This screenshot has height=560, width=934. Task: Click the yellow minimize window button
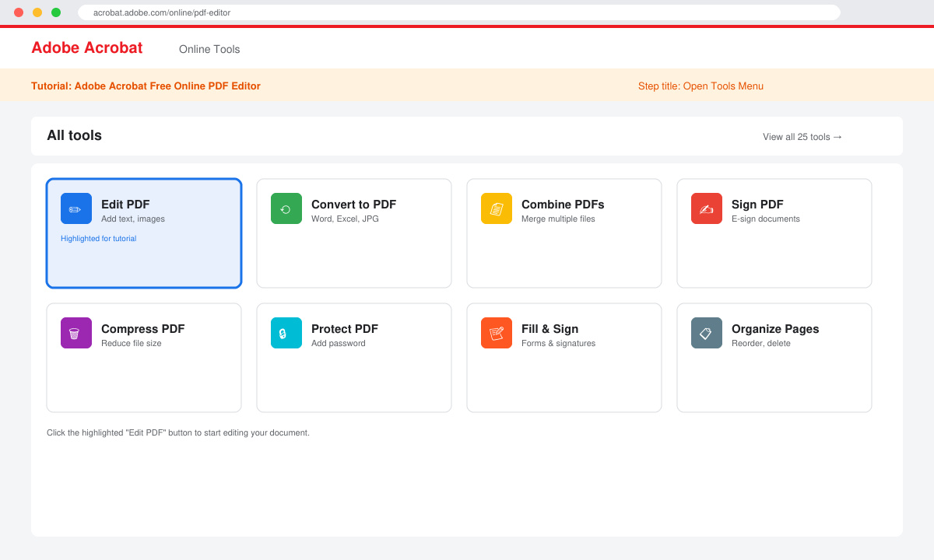(x=37, y=12)
